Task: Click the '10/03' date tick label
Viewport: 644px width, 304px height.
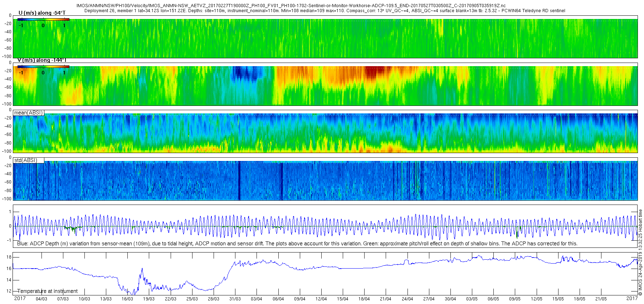Action: [84, 299]
